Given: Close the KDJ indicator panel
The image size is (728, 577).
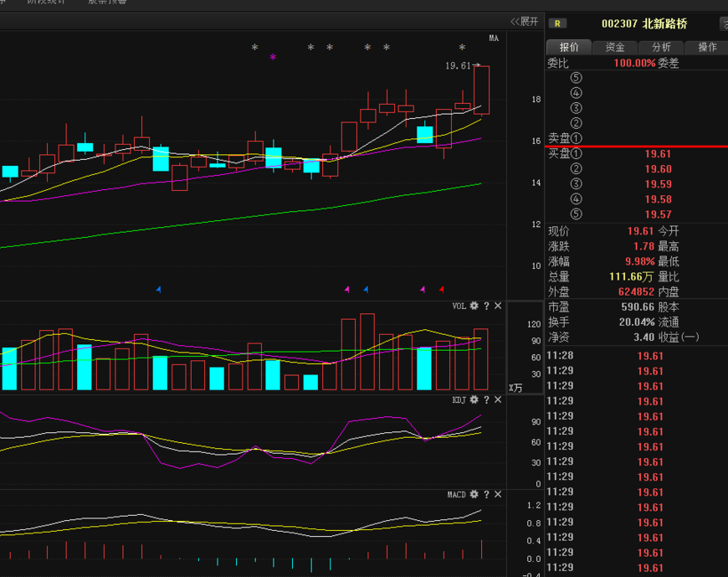Looking at the screenshot, I should (x=498, y=400).
